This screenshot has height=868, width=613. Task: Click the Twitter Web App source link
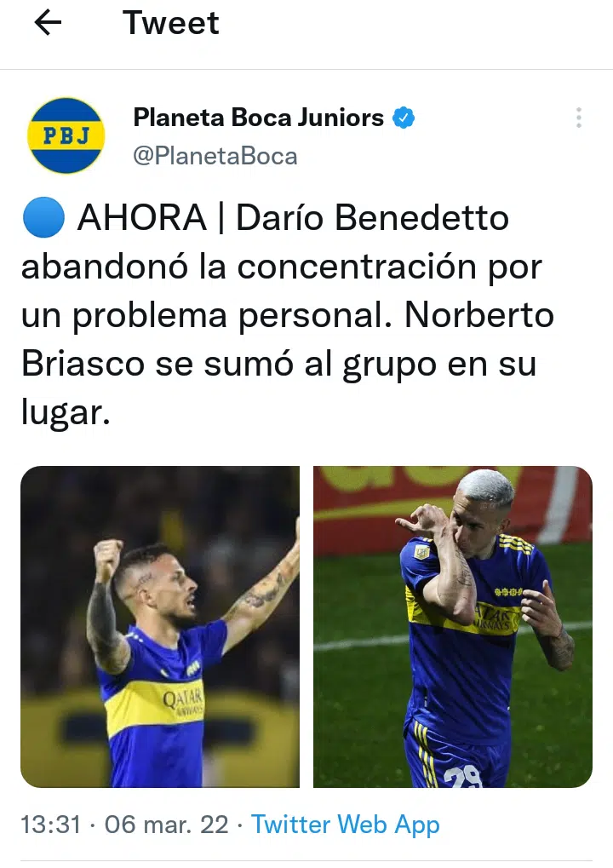(x=346, y=825)
